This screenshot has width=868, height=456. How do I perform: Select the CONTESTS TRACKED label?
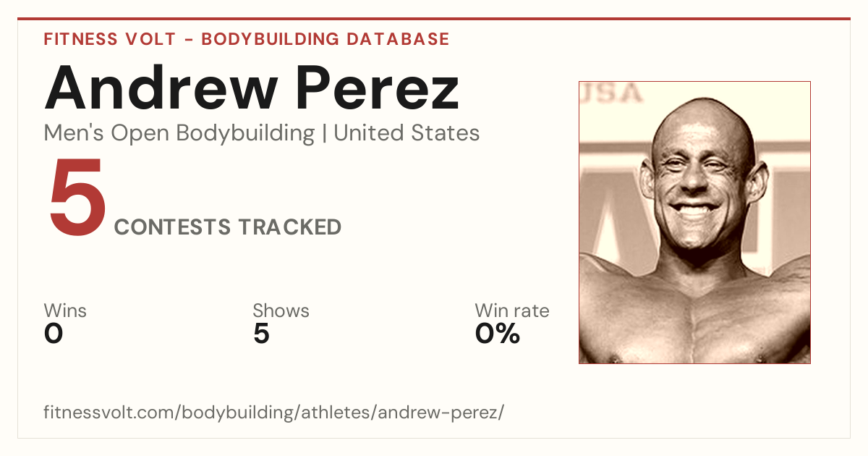pyautogui.click(x=228, y=227)
